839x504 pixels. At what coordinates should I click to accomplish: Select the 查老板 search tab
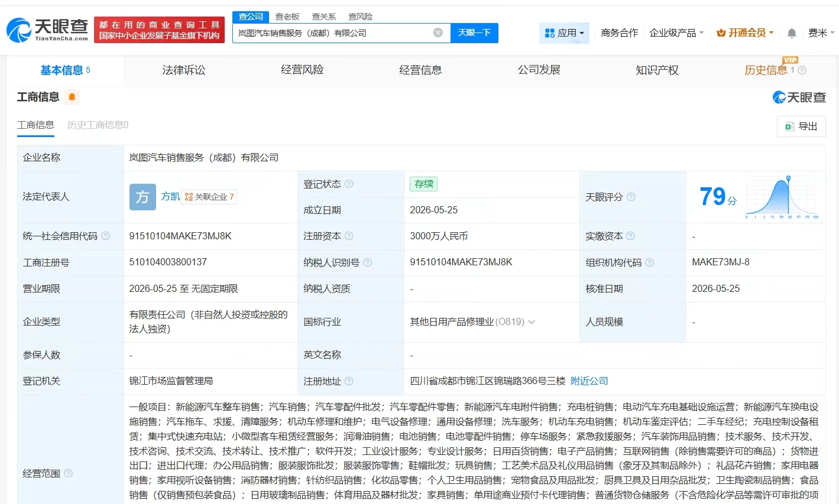(287, 17)
